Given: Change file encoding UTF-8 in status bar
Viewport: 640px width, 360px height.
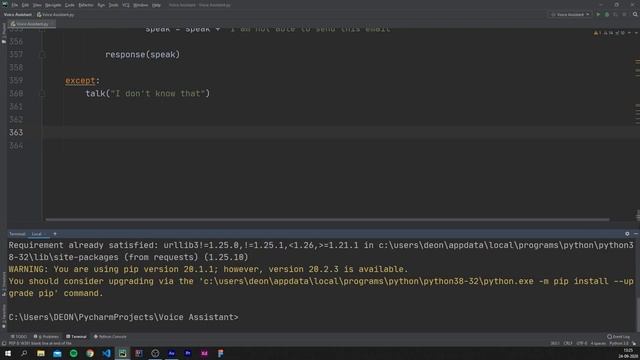Looking at the screenshot, I should point(582,343).
